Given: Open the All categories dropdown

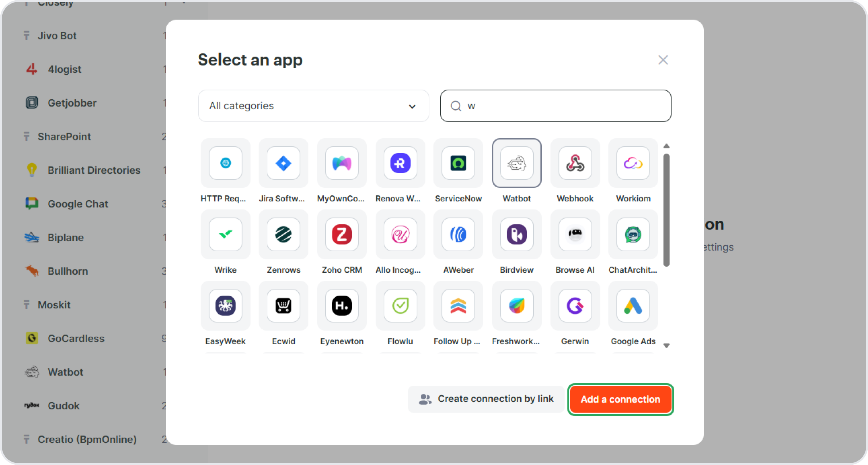Looking at the screenshot, I should (x=313, y=106).
